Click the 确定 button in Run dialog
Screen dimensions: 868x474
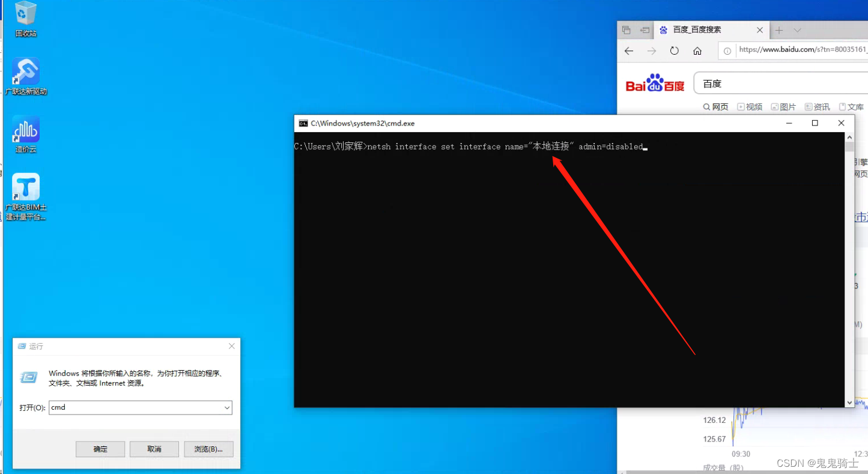[100, 449]
